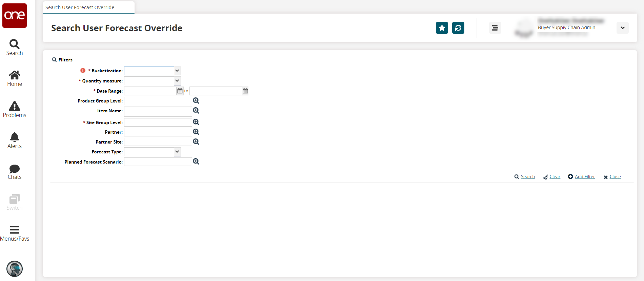
Task: Open Menus/Favs in the sidebar
Action: pyautogui.click(x=15, y=233)
